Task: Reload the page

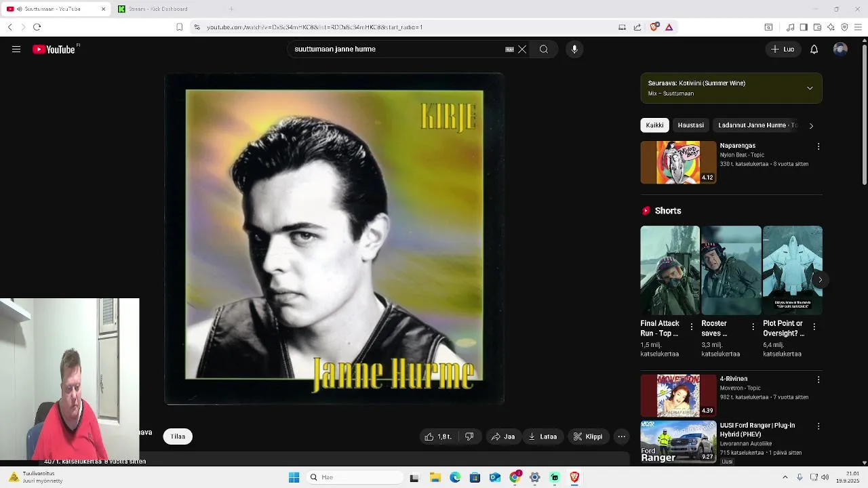Action: [x=37, y=27]
